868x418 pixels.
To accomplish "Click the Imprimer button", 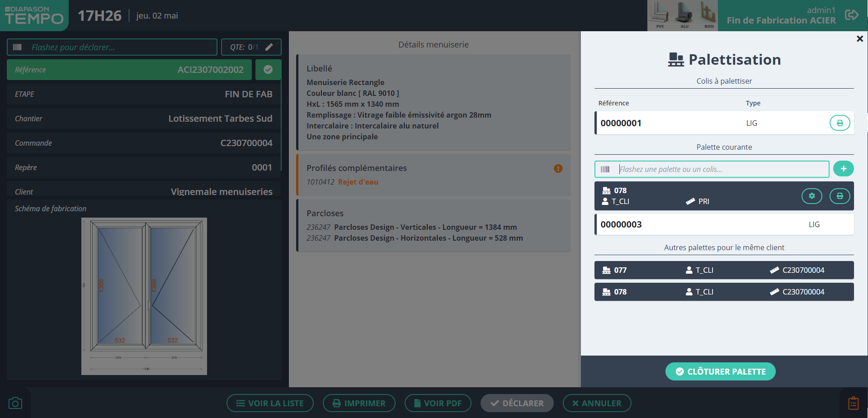I will 359,403.
